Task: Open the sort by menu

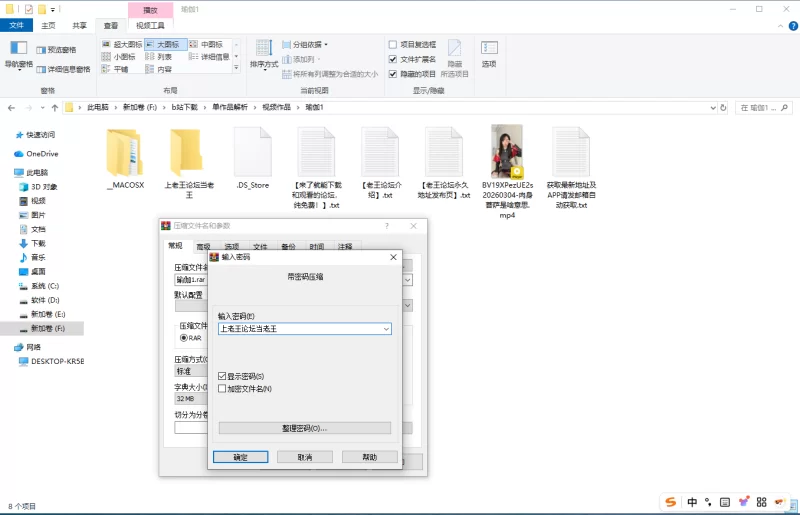Action: (x=264, y=55)
